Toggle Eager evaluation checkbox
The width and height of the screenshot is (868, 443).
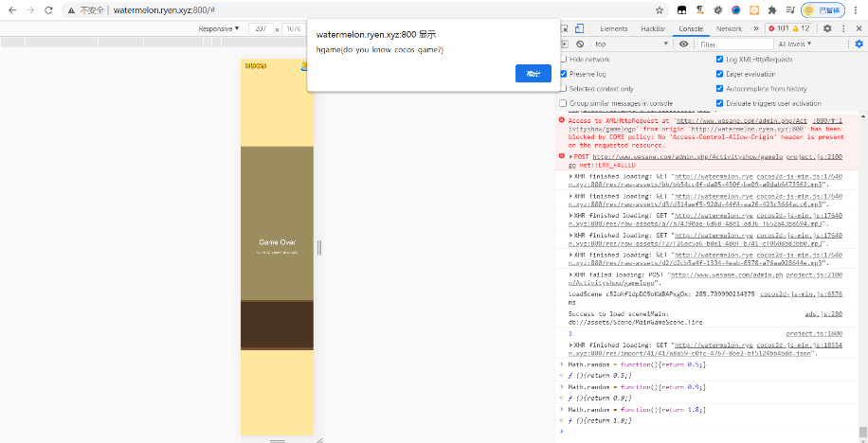[720, 73]
